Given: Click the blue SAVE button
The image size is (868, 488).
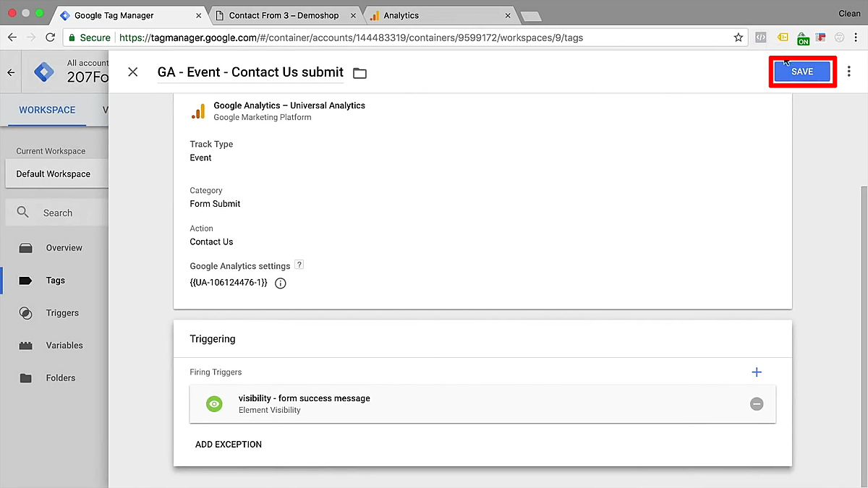Looking at the screenshot, I should tap(802, 72).
